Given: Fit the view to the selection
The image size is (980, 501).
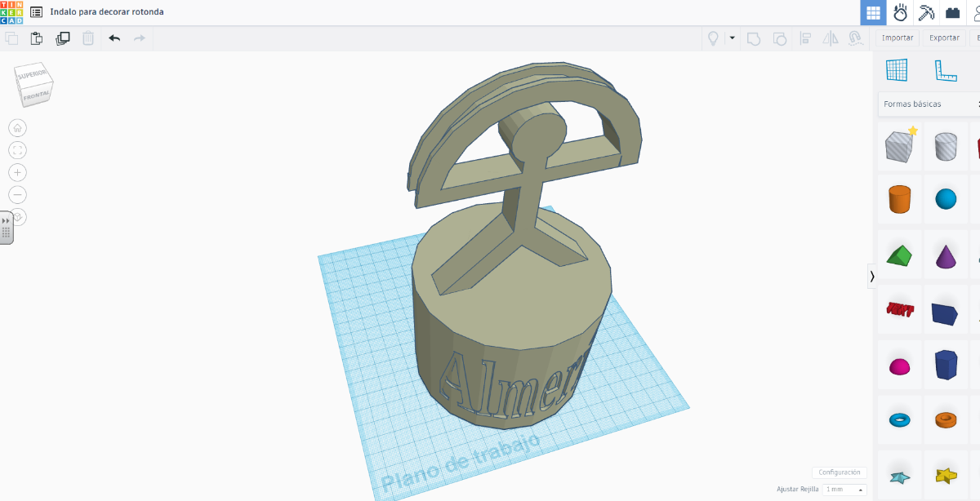Looking at the screenshot, I should tap(17, 150).
